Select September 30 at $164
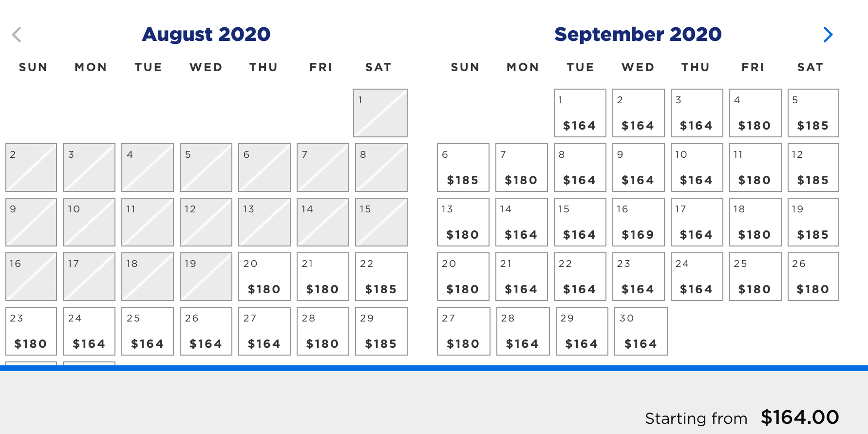The width and height of the screenshot is (868, 434). click(x=641, y=331)
